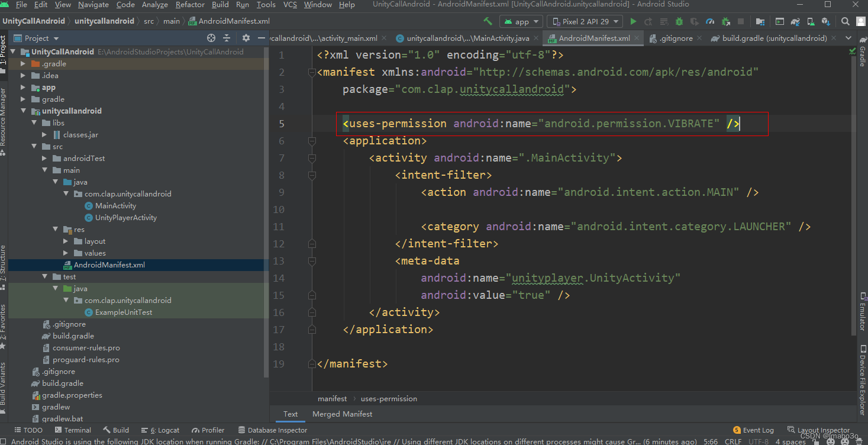
Task: Click the Search Everywhere magnifier icon
Action: (846, 21)
